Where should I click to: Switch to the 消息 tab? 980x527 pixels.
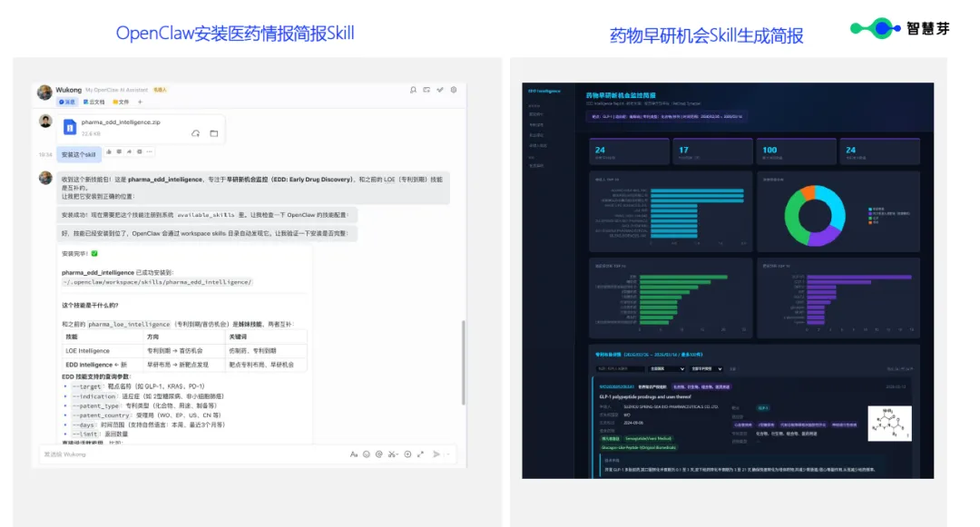coord(67,102)
